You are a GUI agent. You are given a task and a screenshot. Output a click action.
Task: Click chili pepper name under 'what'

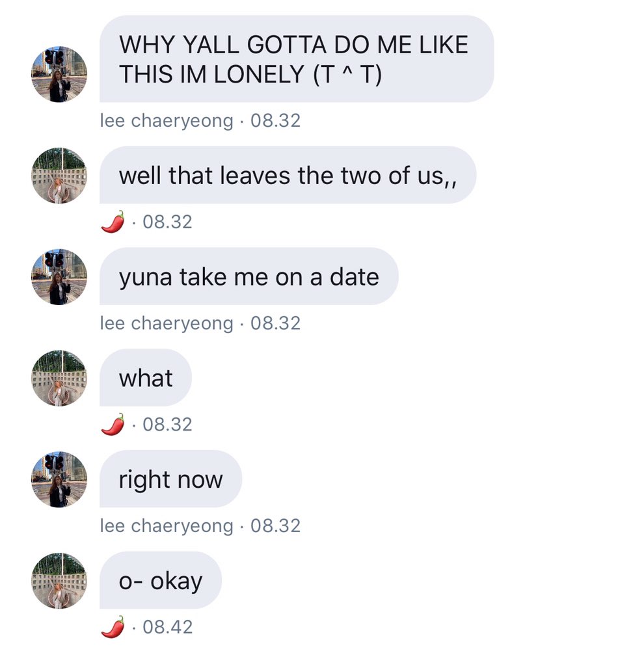pos(113,424)
